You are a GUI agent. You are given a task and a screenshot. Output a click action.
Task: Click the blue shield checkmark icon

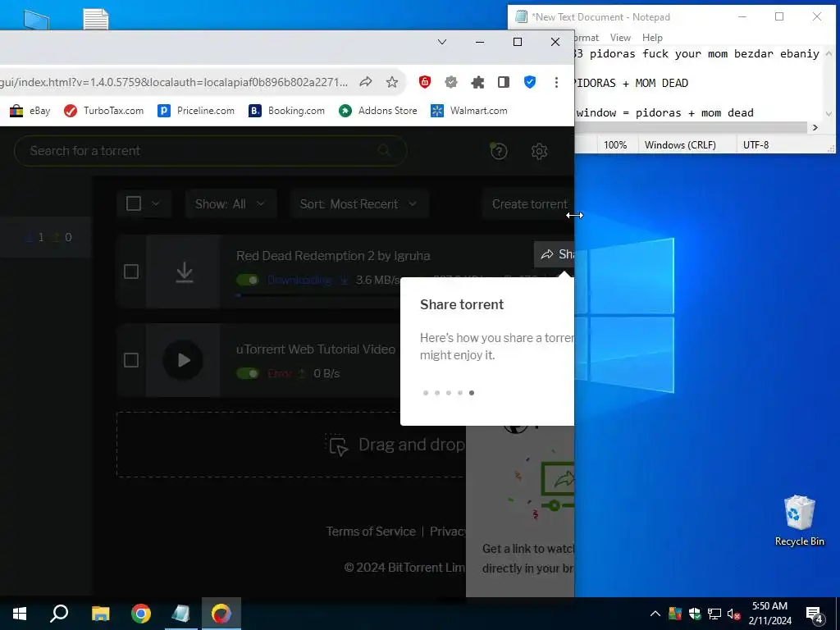coord(530,82)
